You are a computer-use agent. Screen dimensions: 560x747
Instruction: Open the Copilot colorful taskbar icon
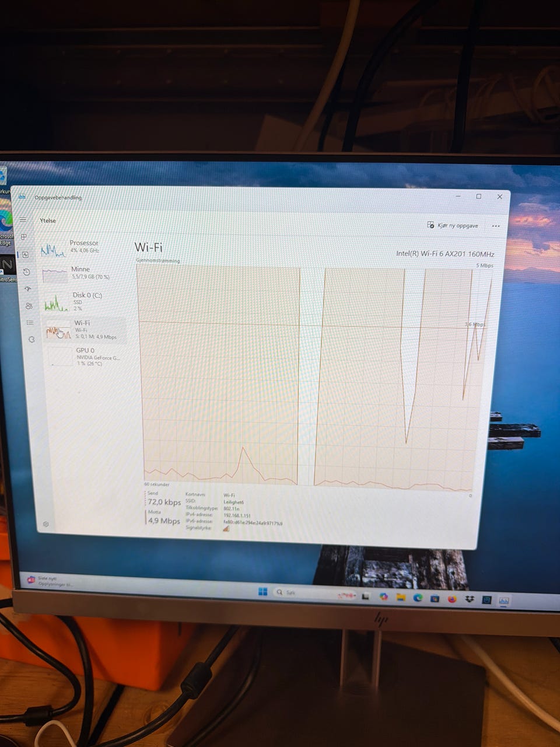(x=383, y=596)
